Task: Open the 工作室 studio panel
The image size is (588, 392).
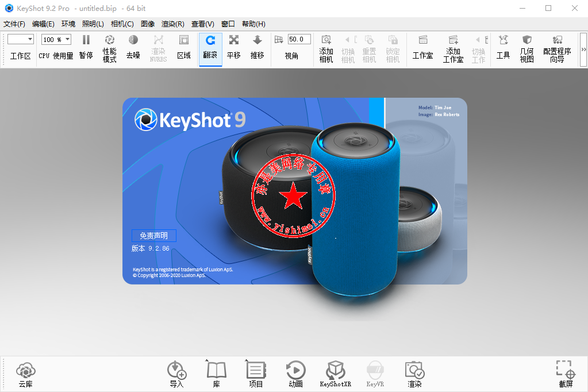Action: coord(422,49)
